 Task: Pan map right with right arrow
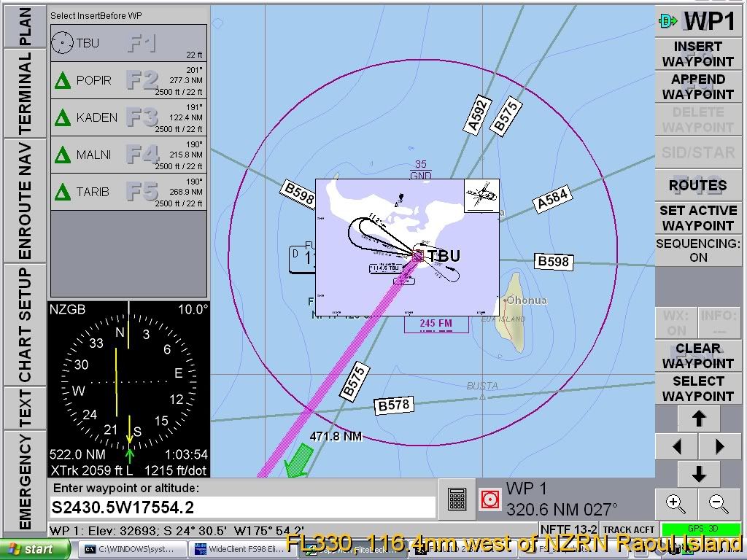pyautogui.click(x=720, y=446)
